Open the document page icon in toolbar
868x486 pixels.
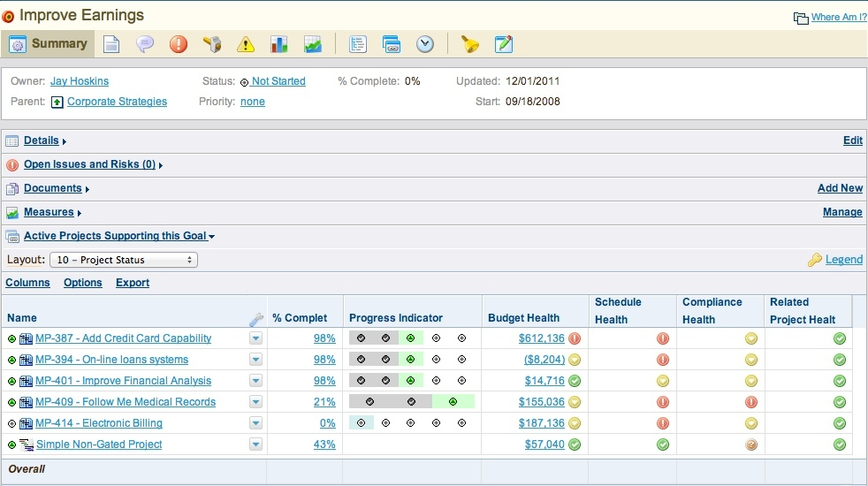click(111, 44)
